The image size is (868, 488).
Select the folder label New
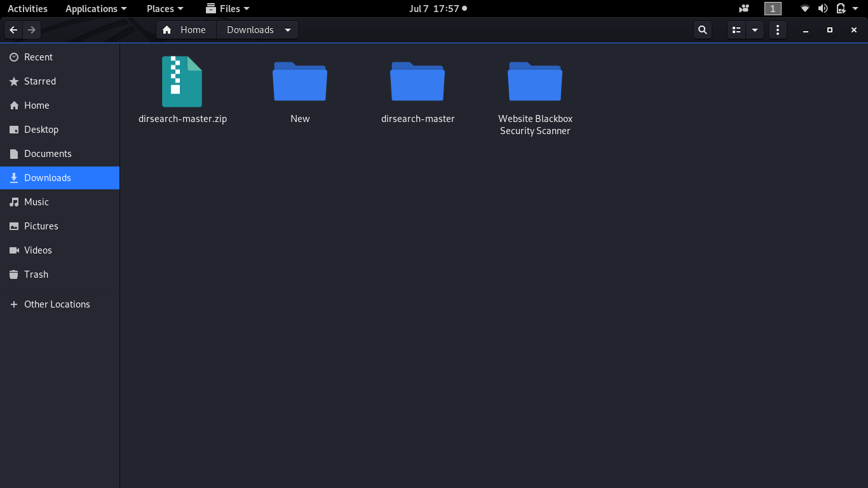pyautogui.click(x=300, y=119)
